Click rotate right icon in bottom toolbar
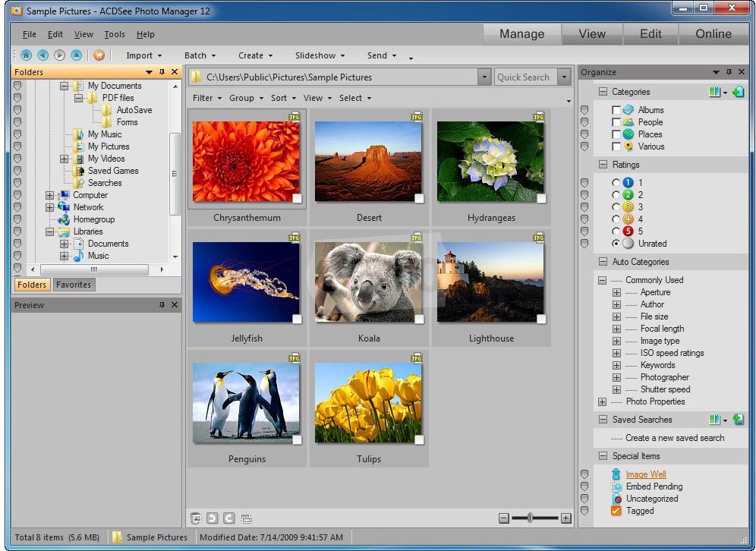756x551 pixels. [228, 518]
